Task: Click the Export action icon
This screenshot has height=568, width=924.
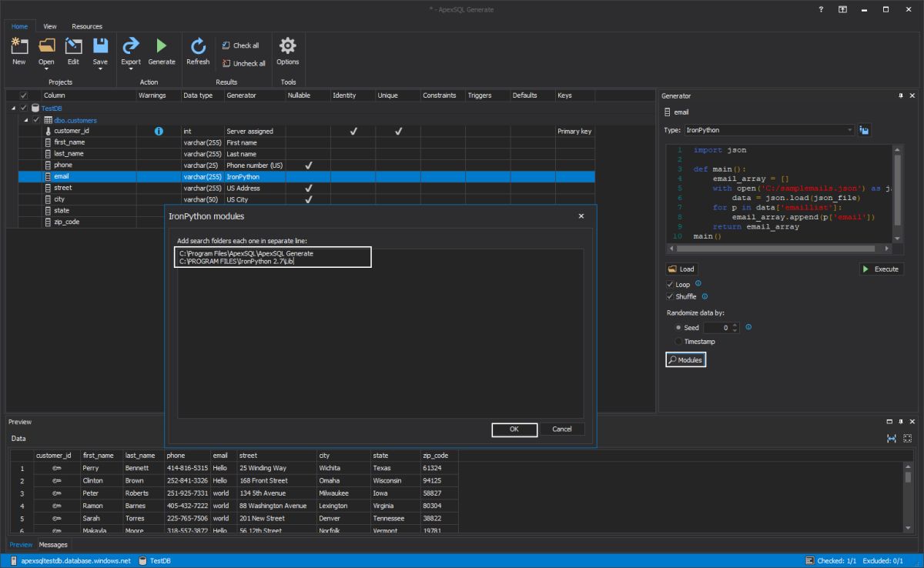Action: pos(131,45)
